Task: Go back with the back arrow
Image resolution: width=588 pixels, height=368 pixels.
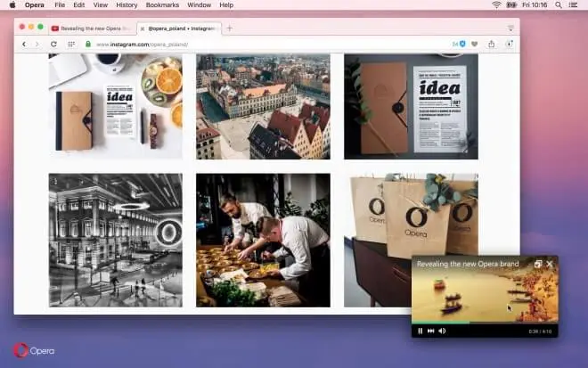Action: [x=24, y=44]
